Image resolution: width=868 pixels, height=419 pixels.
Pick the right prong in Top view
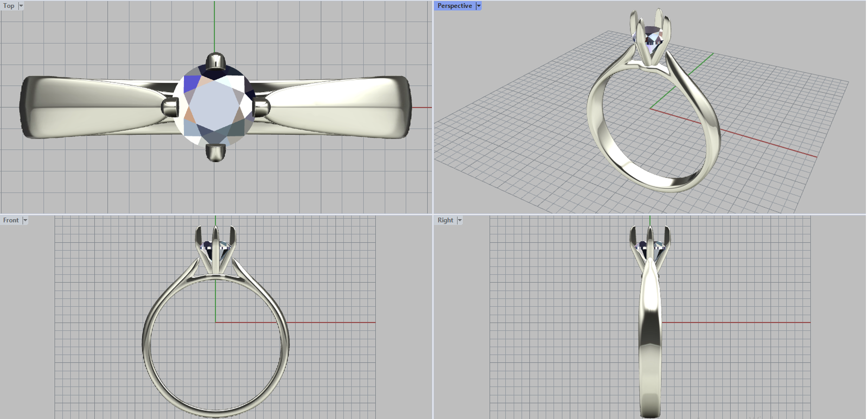261,107
